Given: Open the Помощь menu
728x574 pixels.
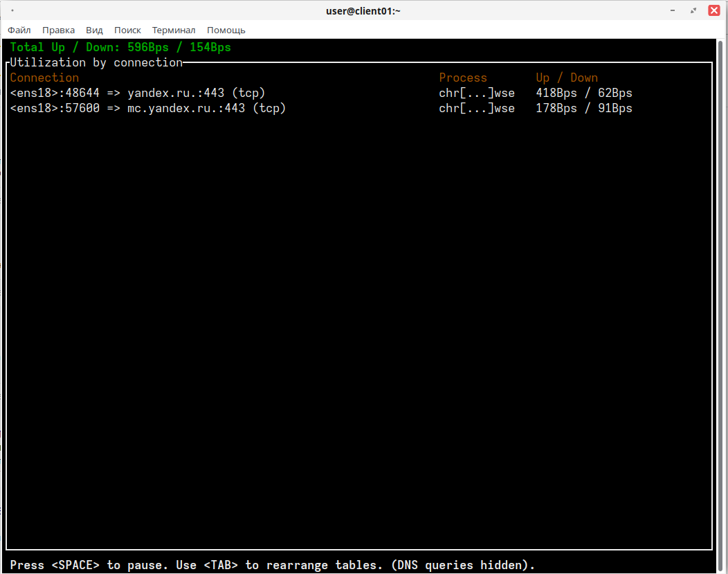Looking at the screenshot, I should coord(226,30).
